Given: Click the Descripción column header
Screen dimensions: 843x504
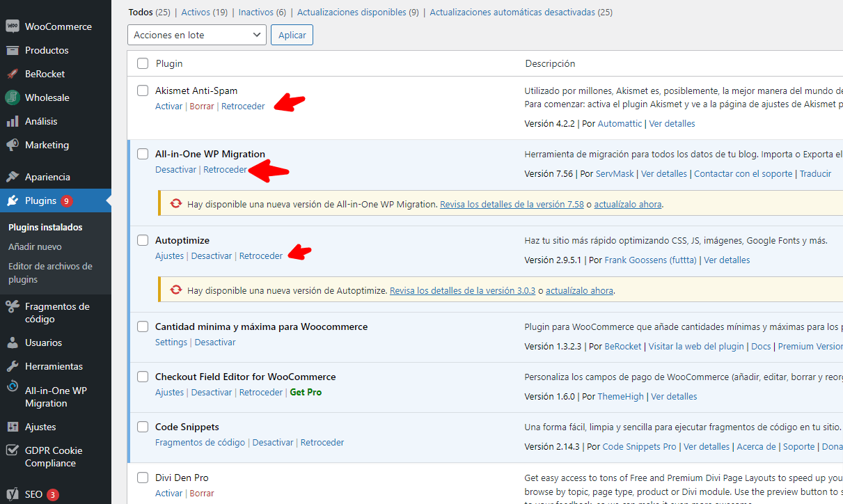Looking at the screenshot, I should [x=550, y=63].
